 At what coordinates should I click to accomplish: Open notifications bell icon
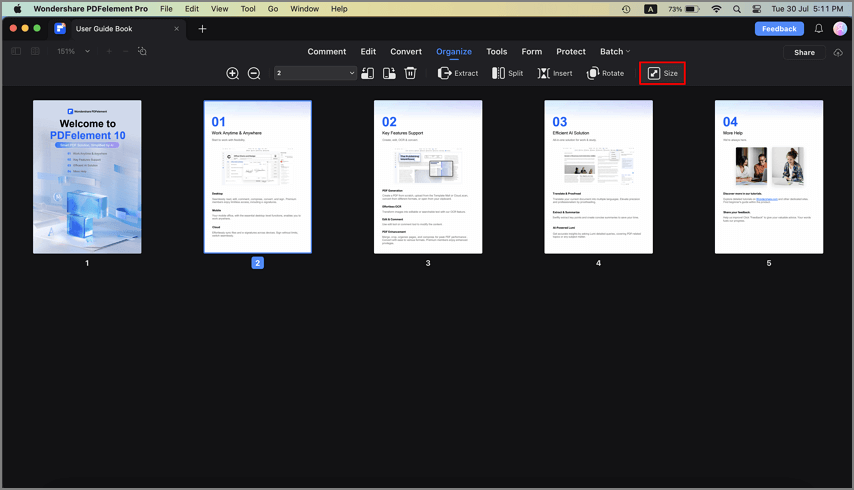819,29
